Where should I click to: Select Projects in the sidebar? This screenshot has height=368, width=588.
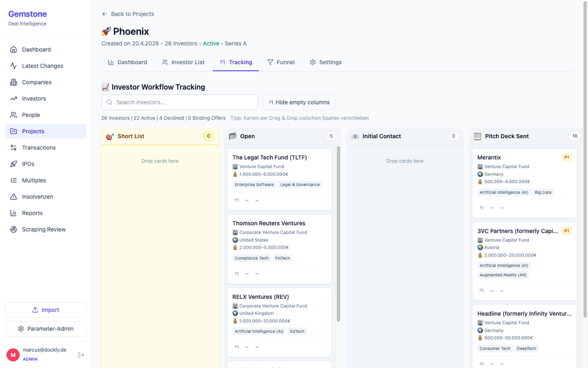(x=46, y=131)
